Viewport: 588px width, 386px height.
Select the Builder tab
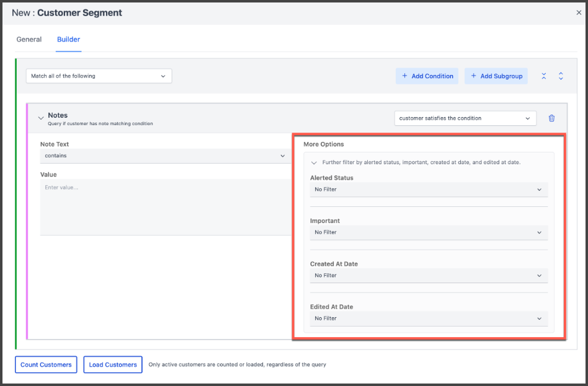coord(68,40)
